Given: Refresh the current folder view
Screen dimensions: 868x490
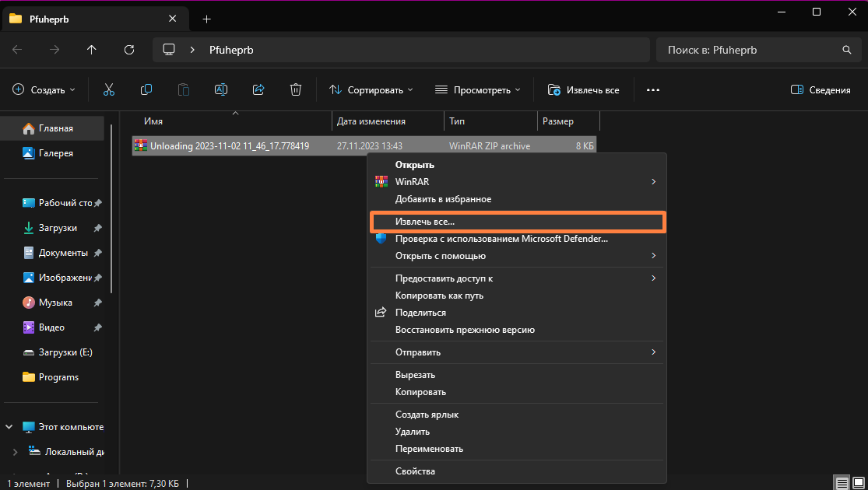Looking at the screenshot, I should 129,50.
